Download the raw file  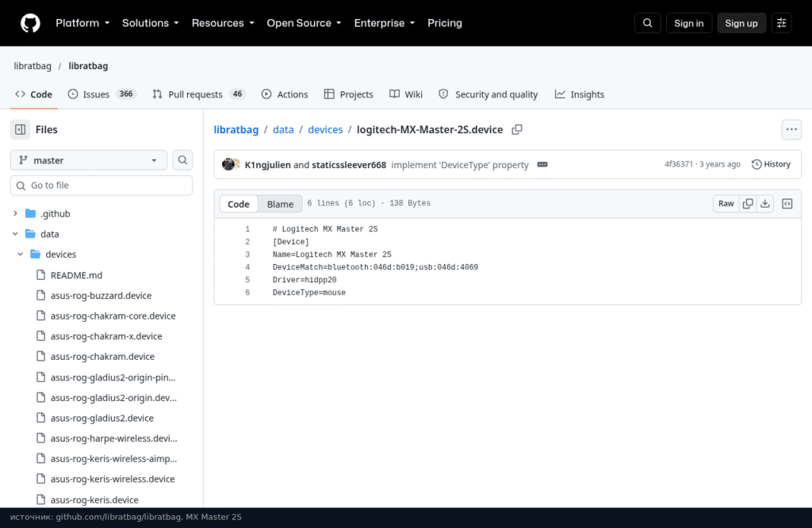(765, 204)
